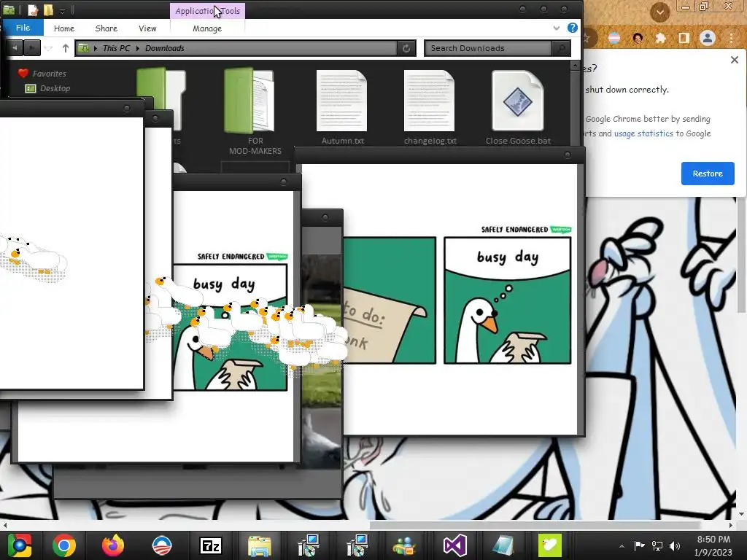This screenshot has height=560, width=747.
Task: Open Chrome tab search chevron button
Action: point(659,12)
